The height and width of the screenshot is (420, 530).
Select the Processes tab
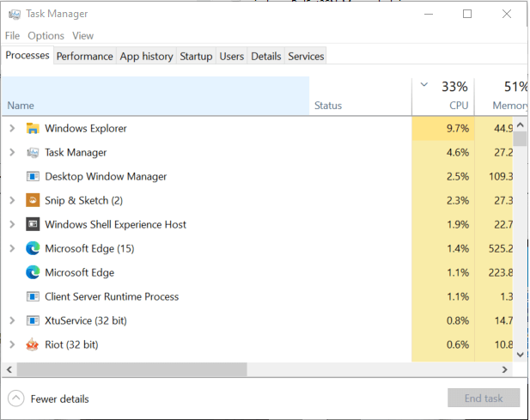click(x=27, y=55)
